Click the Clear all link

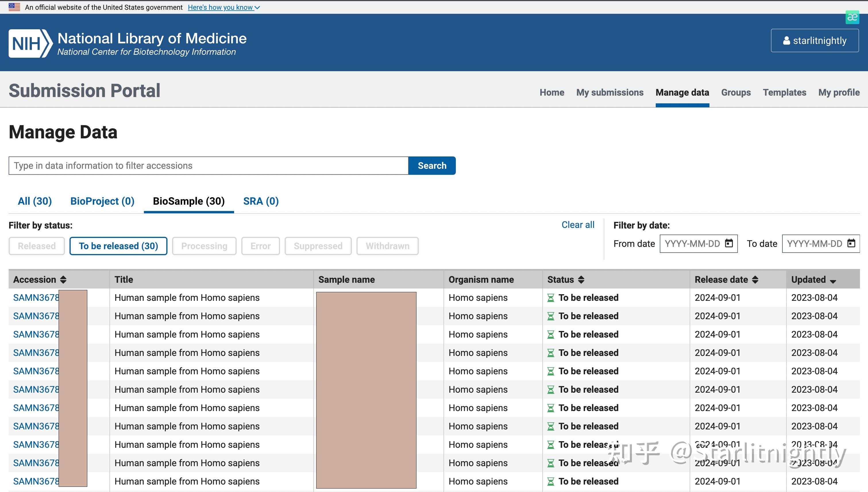point(578,225)
